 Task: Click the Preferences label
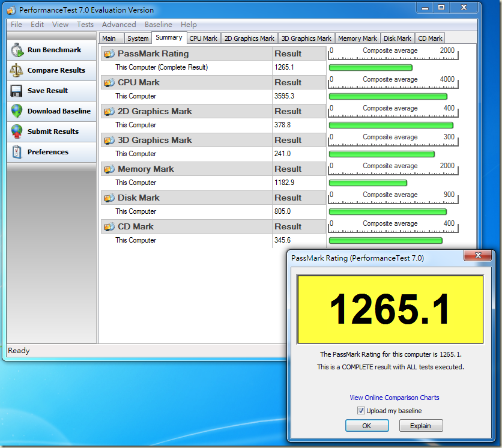click(x=48, y=152)
